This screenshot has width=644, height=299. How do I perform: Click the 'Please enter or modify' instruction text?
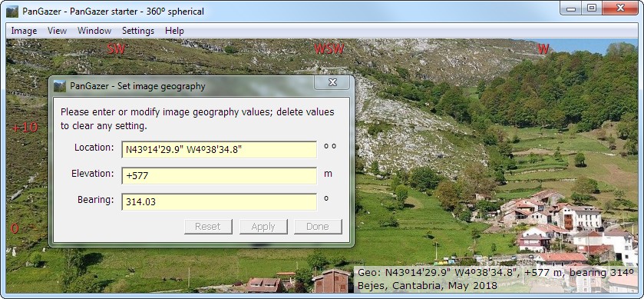197,118
